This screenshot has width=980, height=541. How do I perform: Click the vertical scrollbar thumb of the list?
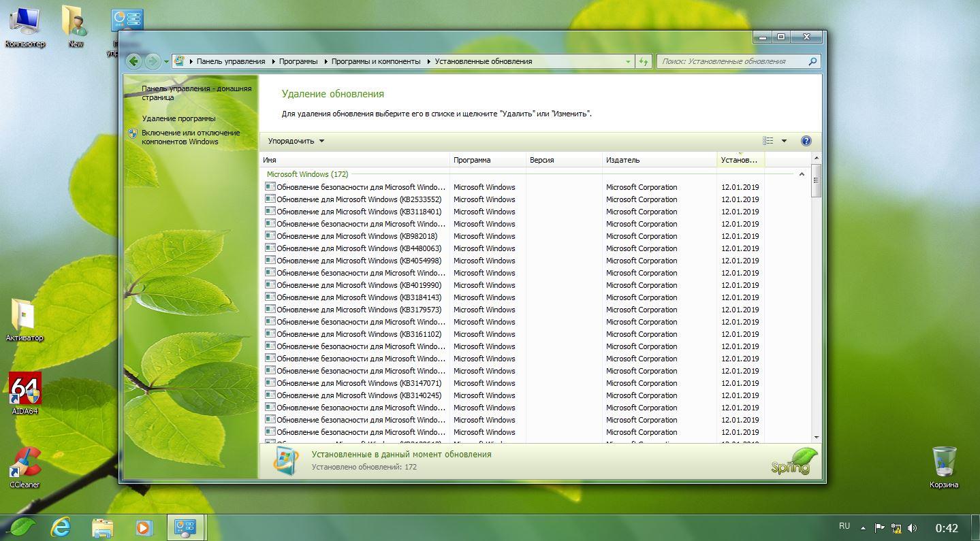816,180
